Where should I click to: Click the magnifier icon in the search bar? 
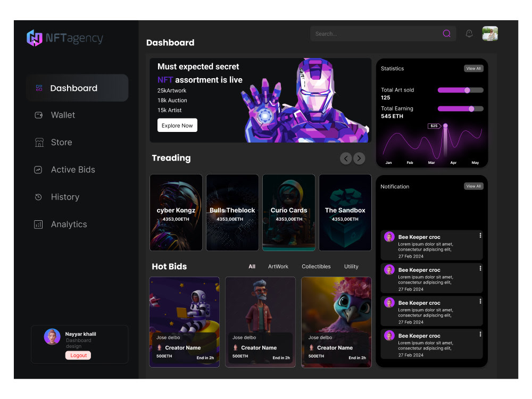tap(447, 33)
